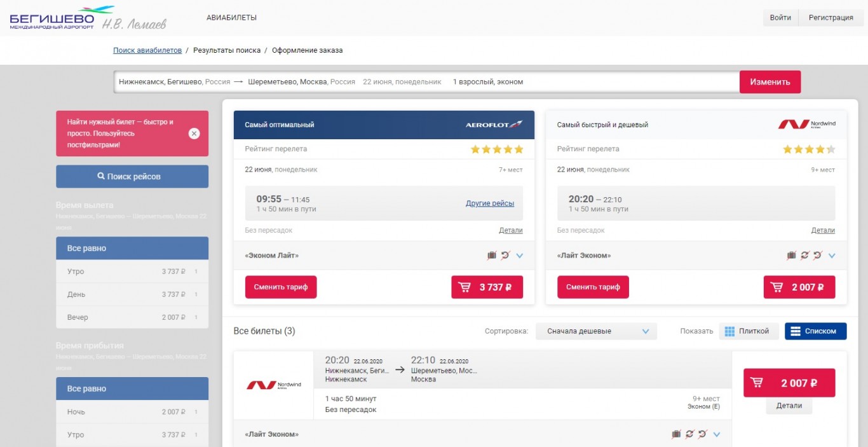Image resolution: width=868 pixels, height=447 pixels.
Task: Open «Детали» link in Aeroflot card
Action: (x=511, y=230)
